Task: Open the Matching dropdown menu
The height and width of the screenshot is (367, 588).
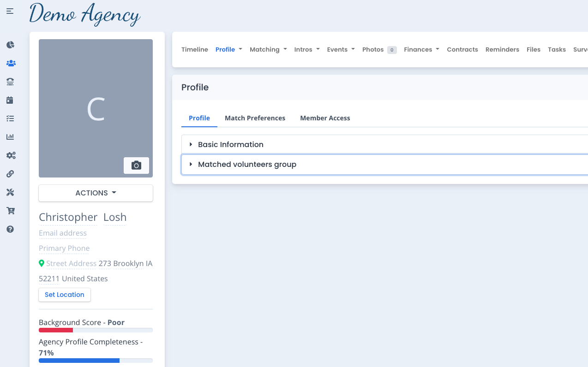Action: (268, 49)
